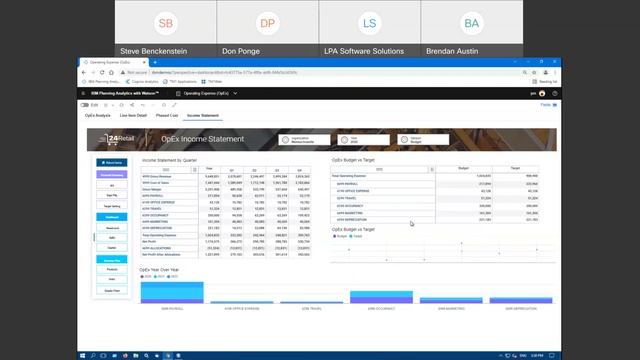Click the full-screen expand icon in the toolbar
The image size is (640, 360).
[x=174, y=105]
